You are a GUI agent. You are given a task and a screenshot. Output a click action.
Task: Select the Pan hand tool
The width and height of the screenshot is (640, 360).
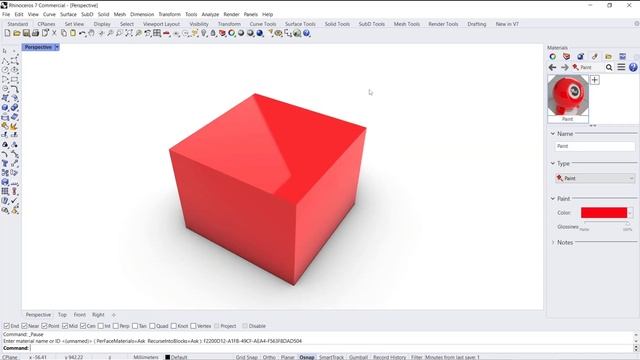(x=91, y=33)
